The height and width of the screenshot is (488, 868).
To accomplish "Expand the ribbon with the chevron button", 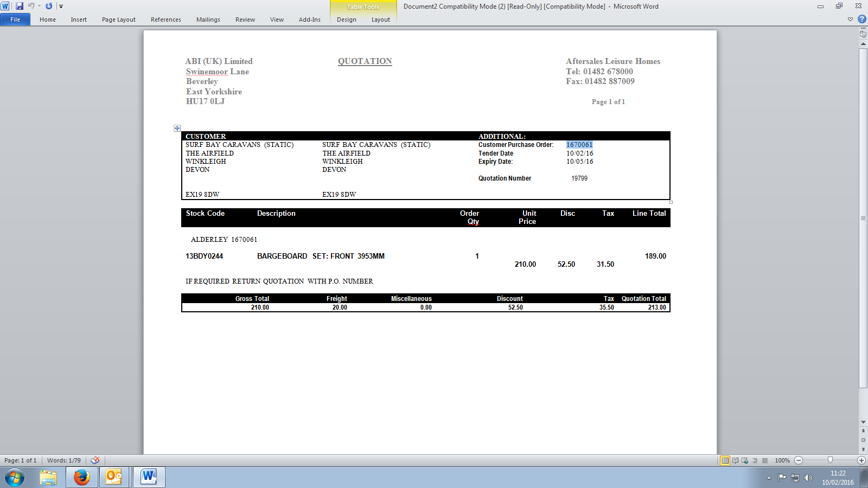I will [x=850, y=20].
